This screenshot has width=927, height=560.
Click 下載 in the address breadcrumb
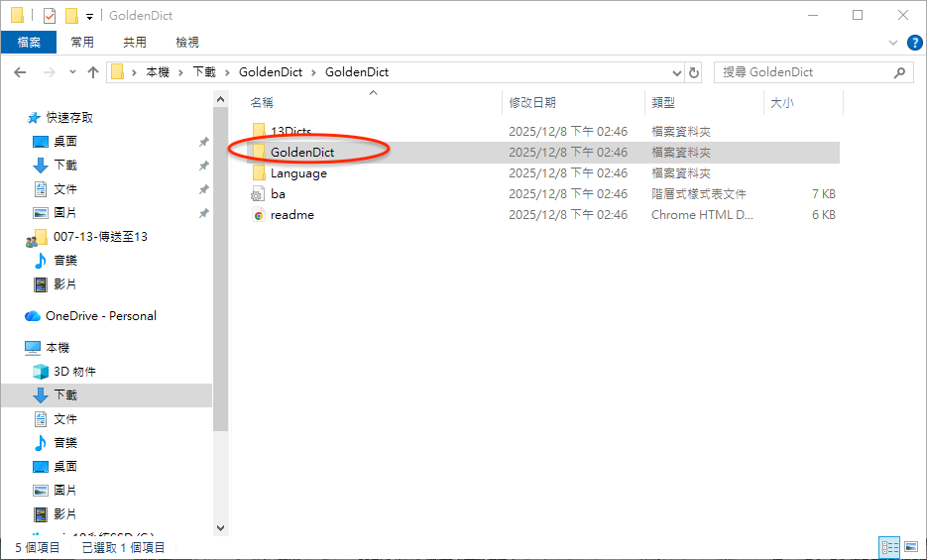[x=202, y=72]
